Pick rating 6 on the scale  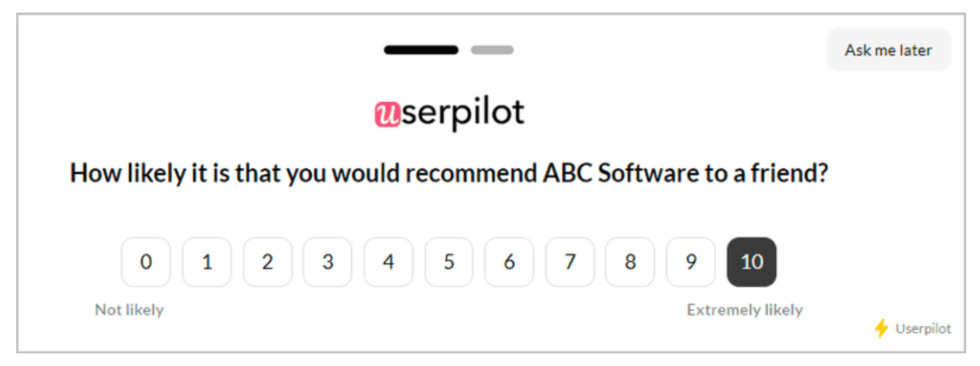click(509, 262)
